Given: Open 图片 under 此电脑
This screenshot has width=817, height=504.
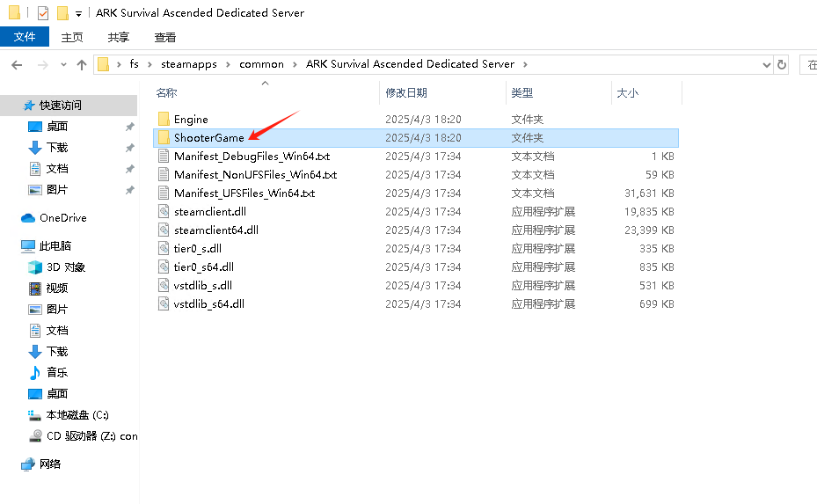Looking at the screenshot, I should coord(48,310).
